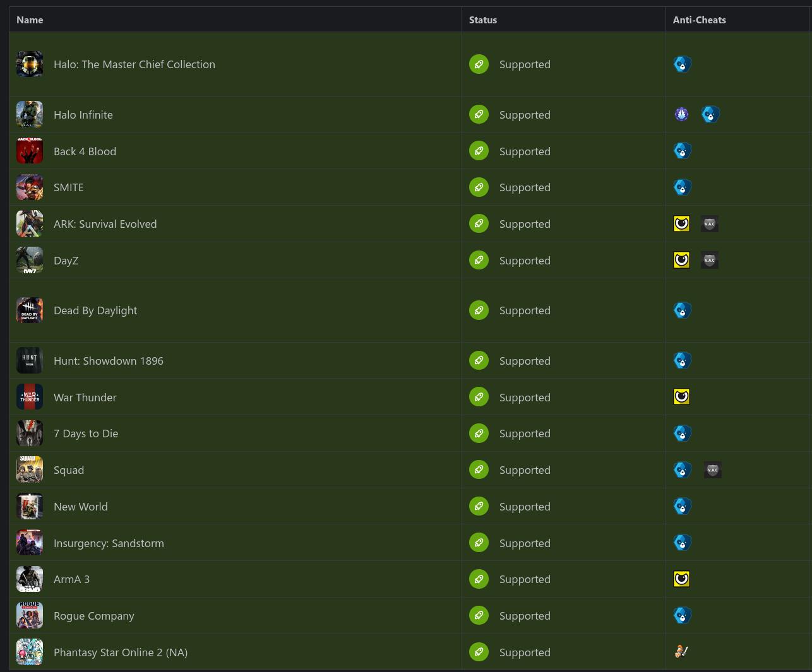The width and height of the screenshot is (812, 672).
Task: Select the SMITE game thumbnail
Action: (30, 187)
